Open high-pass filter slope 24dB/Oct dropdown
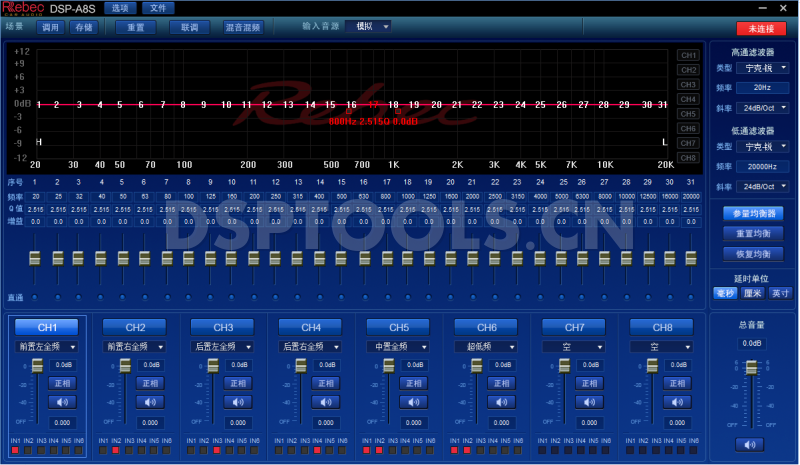Image resolution: width=800 pixels, height=465 pixels. [x=763, y=108]
